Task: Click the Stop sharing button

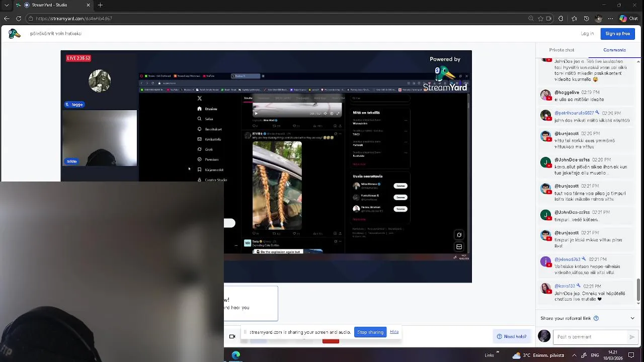Action: (x=370, y=332)
